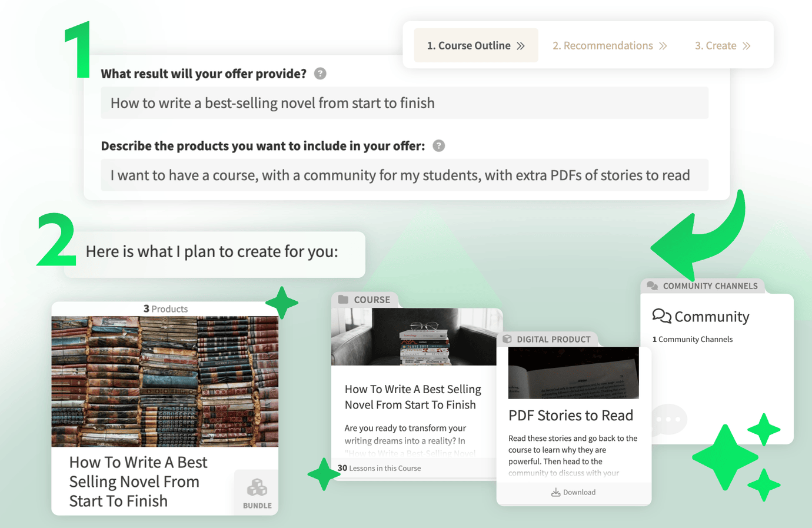Select the DIGITAL PRODUCT card label
Screen dimensions: 812x528
(554, 340)
